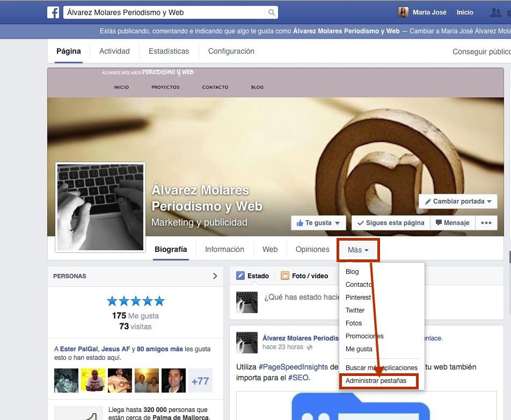Image resolution: width=511 pixels, height=420 pixels.
Task: Click the Facebook logo icon
Action: pyautogui.click(x=53, y=12)
